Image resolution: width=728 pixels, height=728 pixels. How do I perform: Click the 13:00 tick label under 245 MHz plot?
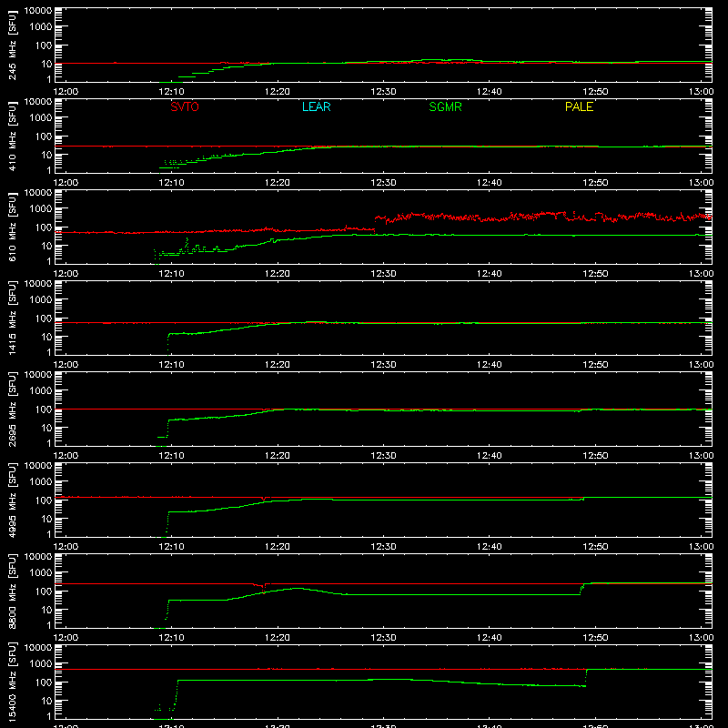coord(701,92)
